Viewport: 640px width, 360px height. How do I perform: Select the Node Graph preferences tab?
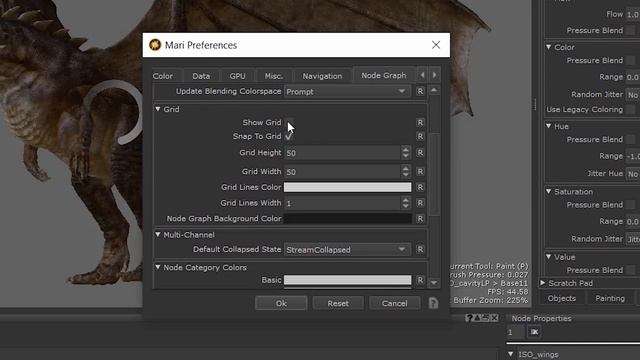point(384,75)
